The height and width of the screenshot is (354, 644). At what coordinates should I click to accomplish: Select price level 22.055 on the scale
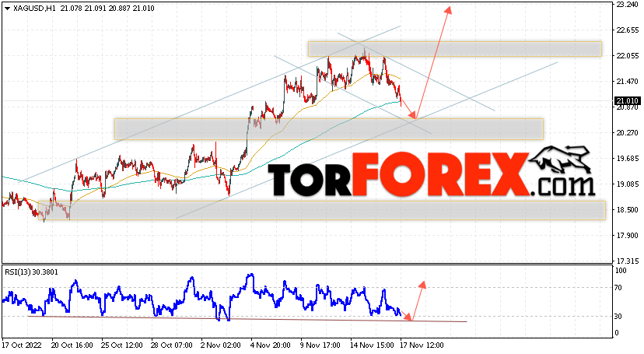(x=627, y=56)
